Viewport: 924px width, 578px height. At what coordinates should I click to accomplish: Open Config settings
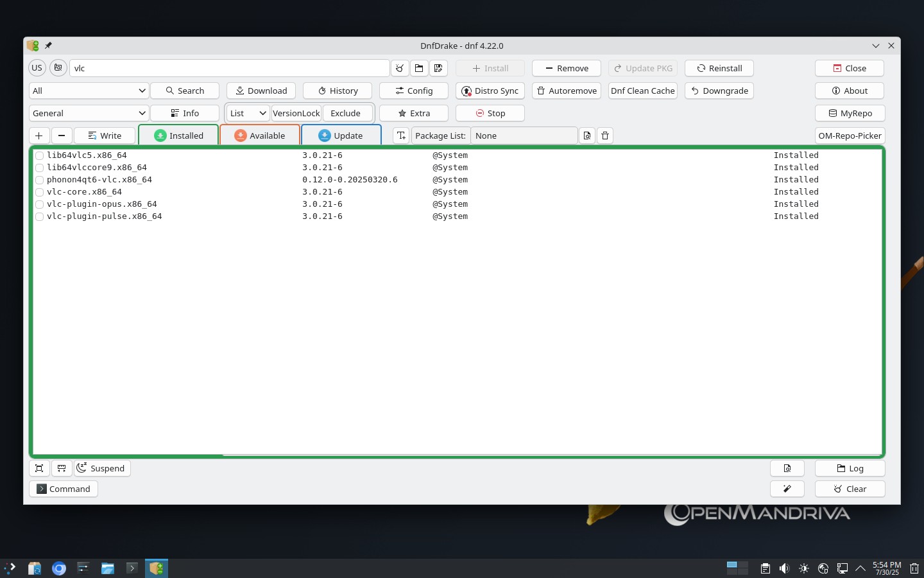(x=414, y=91)
